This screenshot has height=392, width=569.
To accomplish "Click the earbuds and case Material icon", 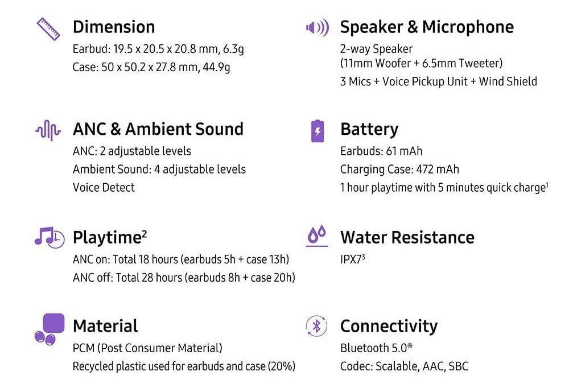I will [x=49, y=329].
